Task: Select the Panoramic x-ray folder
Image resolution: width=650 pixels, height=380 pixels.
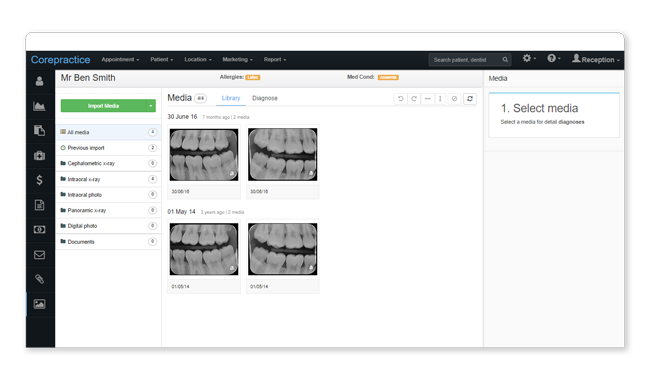Action: point(108,210)
